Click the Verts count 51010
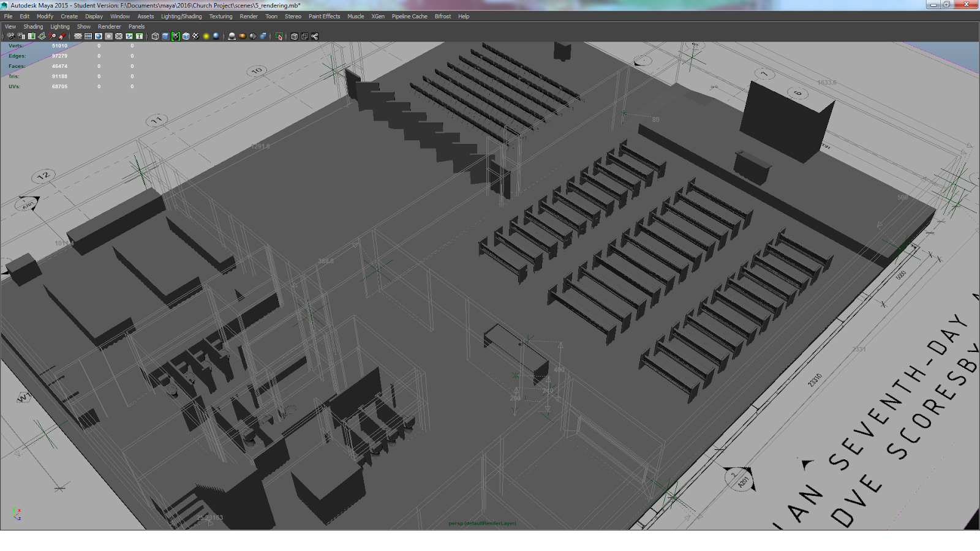980x551 pixels. 59,46
